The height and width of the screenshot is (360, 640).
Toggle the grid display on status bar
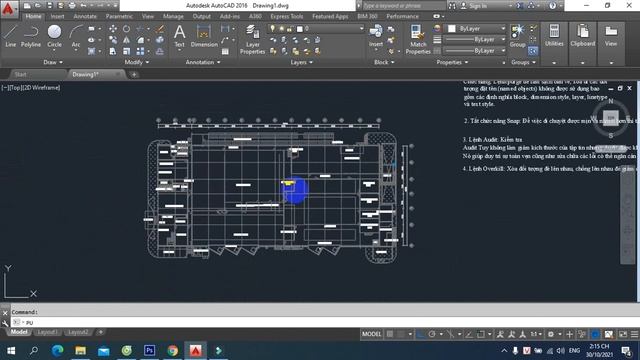390,334
